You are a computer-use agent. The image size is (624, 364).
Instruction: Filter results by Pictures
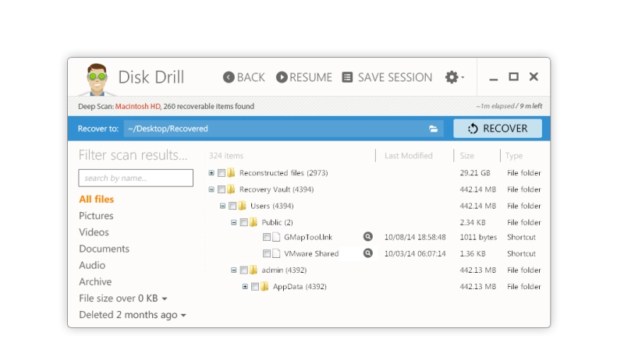[96, 216]
